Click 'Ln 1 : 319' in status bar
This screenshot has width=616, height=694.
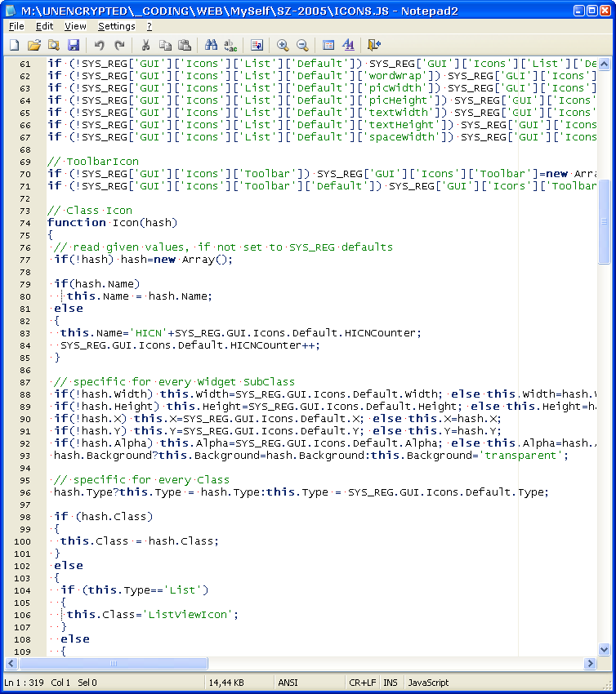[x=24, y=683]
